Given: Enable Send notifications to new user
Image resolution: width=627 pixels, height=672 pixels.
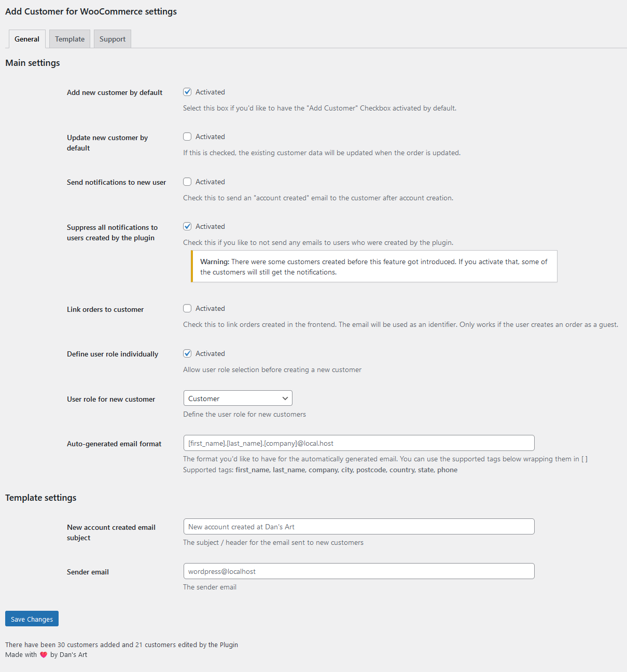Looking at the screenshot, I should click(187, 182).
